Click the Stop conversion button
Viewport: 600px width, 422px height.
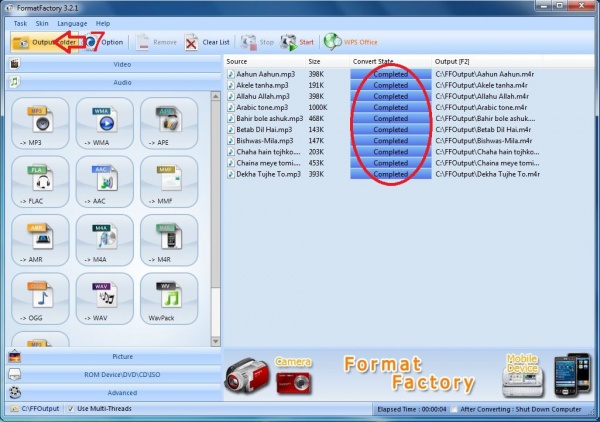257,42
